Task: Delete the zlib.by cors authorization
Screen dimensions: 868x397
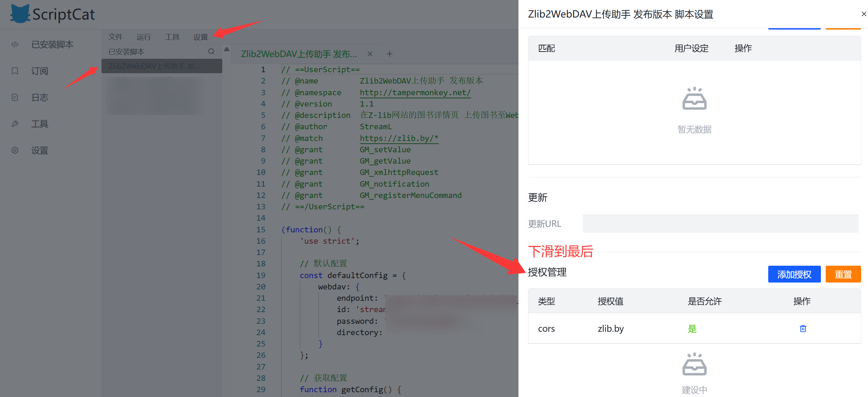Action: [x=803, y=329]
